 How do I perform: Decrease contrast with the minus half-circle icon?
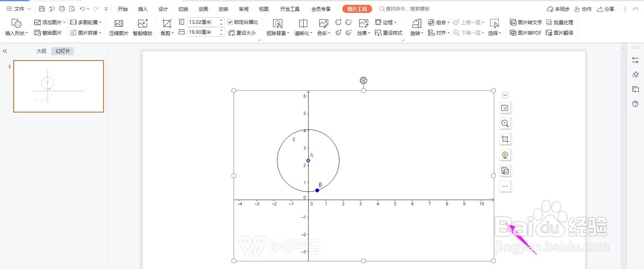pos(348,22)
